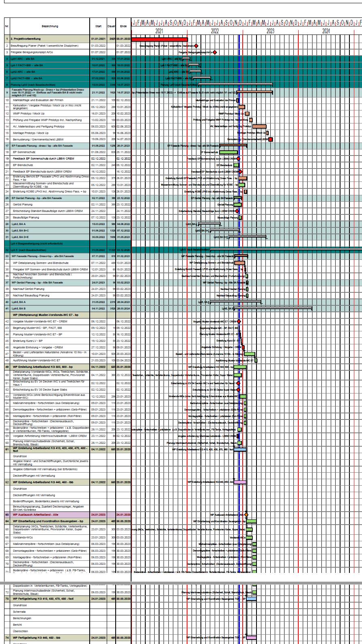Click task name 'Schemata' under row 73
The image size is (362, 644).
pyautogui.click(x=19, y=612)
